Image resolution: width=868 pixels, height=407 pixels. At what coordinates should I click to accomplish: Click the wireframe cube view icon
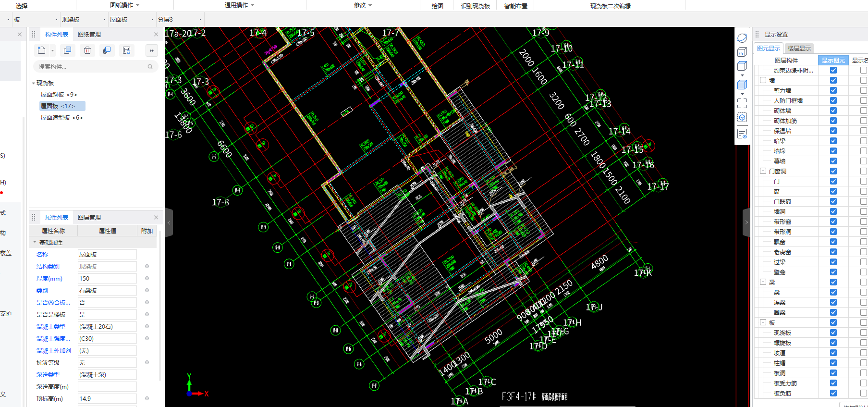pyautogui.click(x=742, y=66)
